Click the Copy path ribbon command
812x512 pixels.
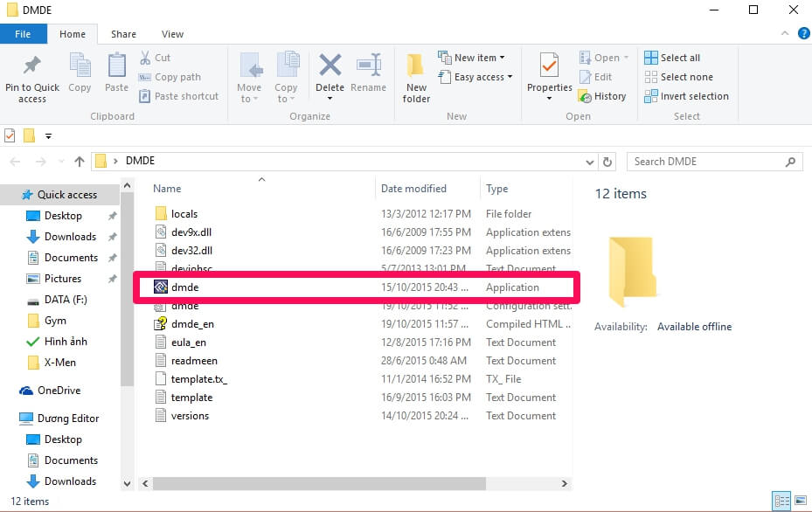[x=170, y=77]
